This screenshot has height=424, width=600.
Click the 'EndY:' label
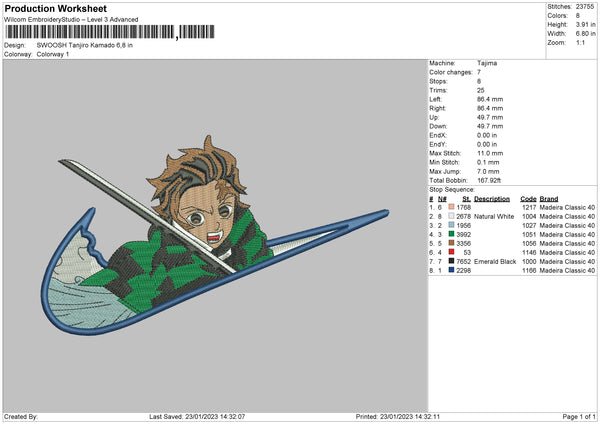pyautogui.click(x=438, y=144)
